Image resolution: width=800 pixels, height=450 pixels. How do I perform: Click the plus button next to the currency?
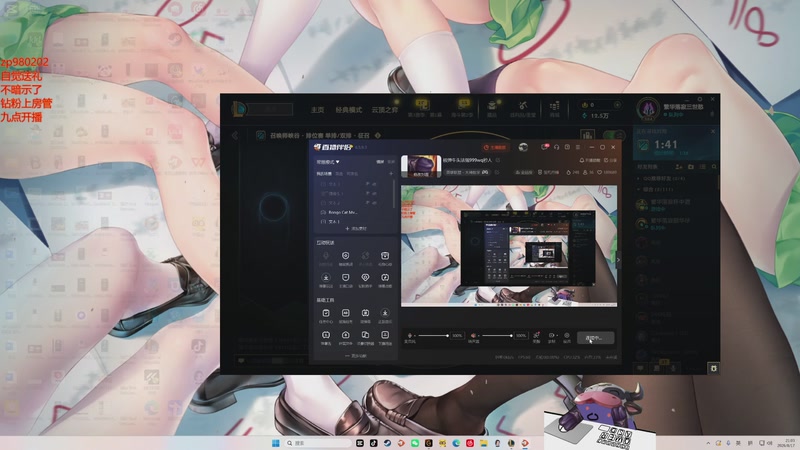click(617, 105)
